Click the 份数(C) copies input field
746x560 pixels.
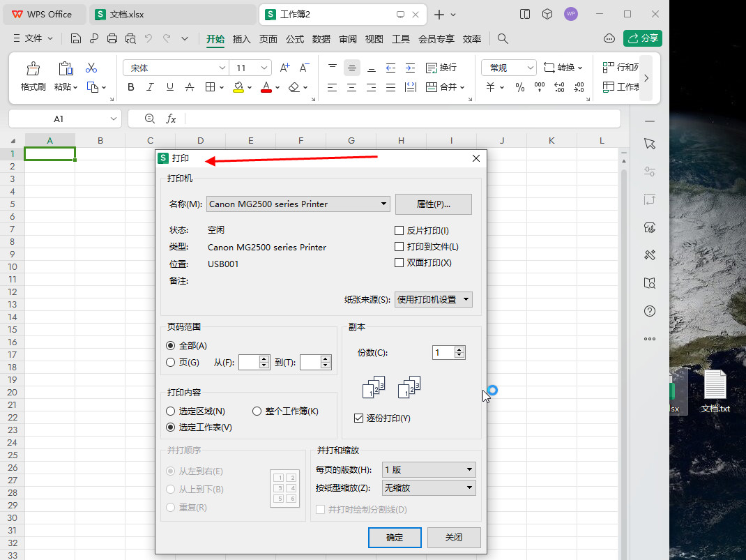pyautogui.click(x=443, y=353)
